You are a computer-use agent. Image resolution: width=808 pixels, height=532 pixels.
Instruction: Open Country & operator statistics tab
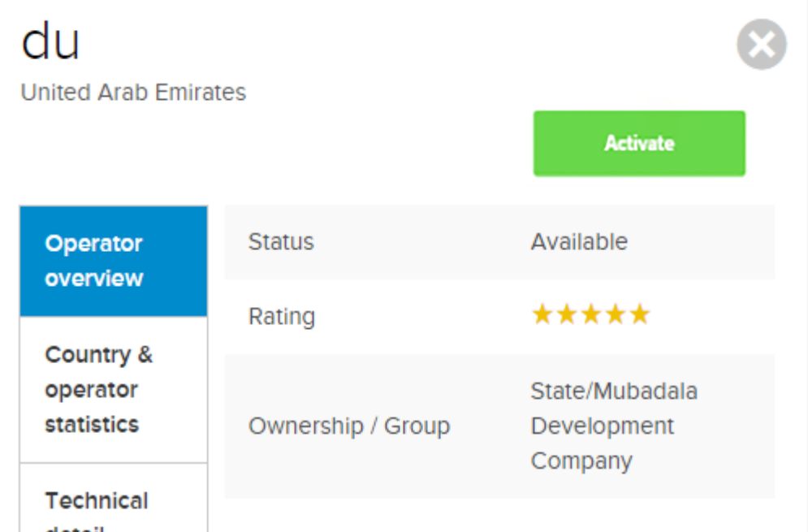[113, 389]
